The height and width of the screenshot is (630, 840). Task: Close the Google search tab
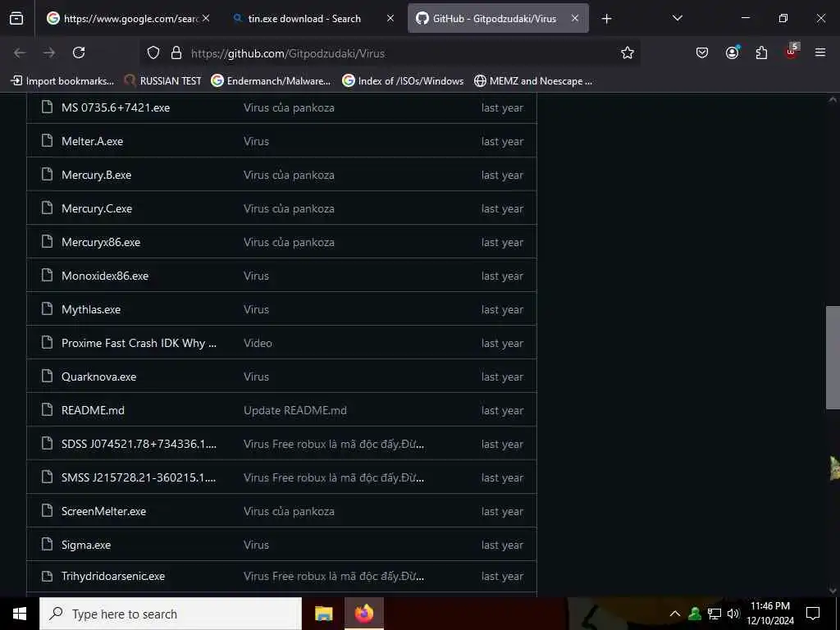pos(206,18)
